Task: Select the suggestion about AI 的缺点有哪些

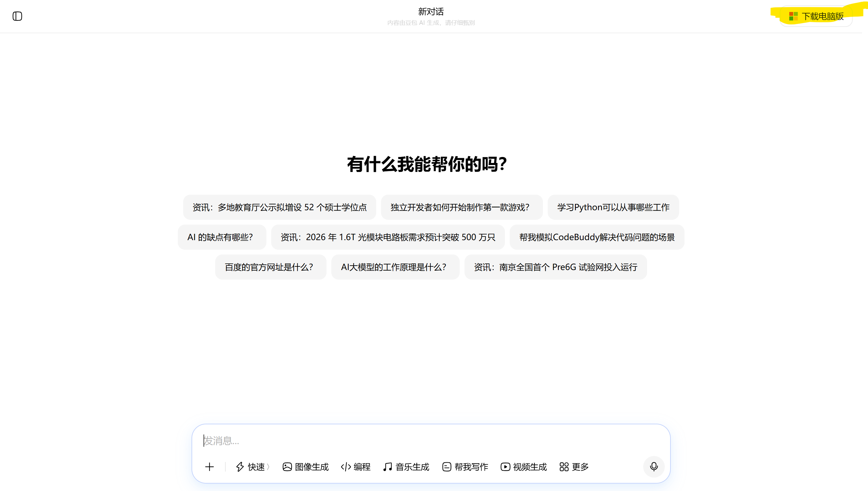Action: [222, 237]
